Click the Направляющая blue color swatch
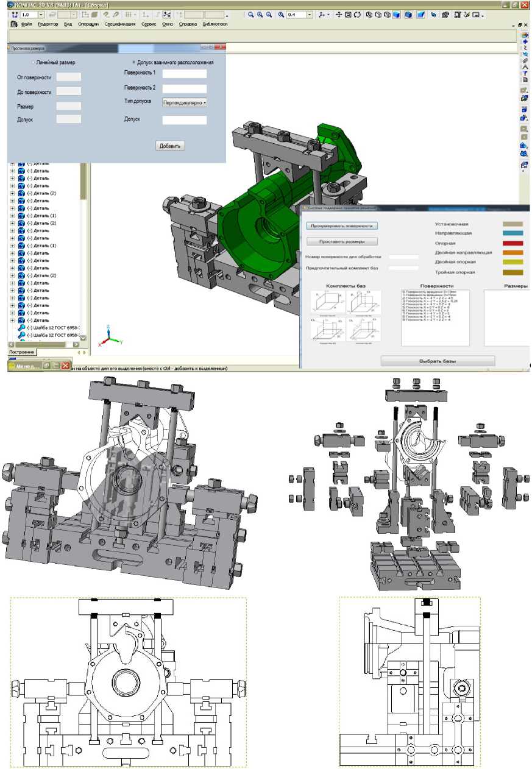This screenshot has height=769, width=532. pos(513,233)
